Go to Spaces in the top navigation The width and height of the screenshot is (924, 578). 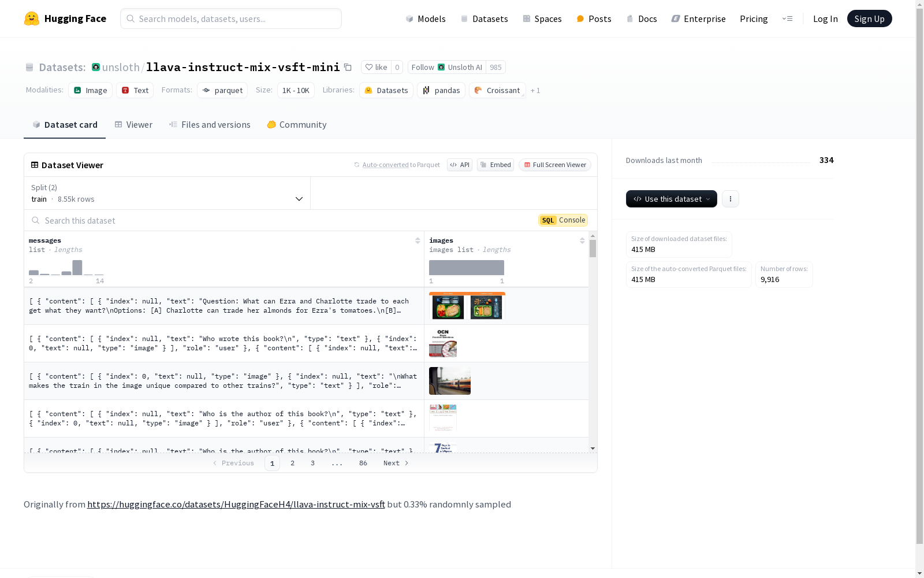point(542,18)
